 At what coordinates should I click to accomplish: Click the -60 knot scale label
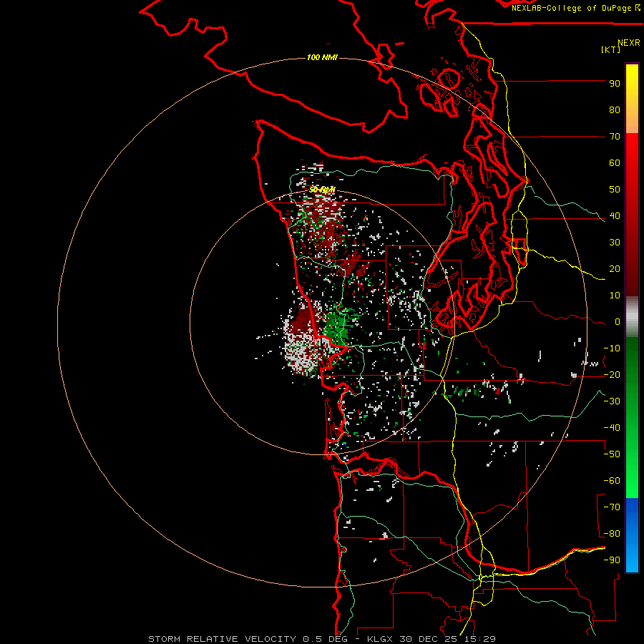click(x=612, y=481)
